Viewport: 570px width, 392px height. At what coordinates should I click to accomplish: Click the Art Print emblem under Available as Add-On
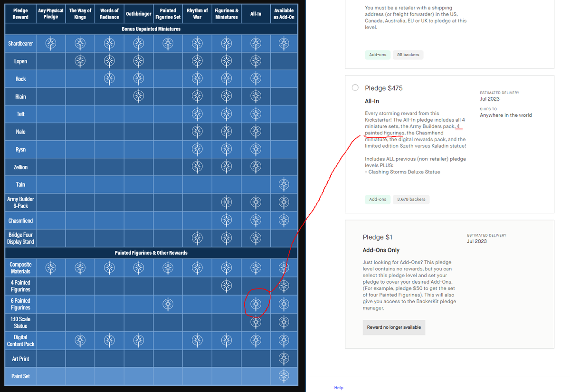click(x=284, y=358)
